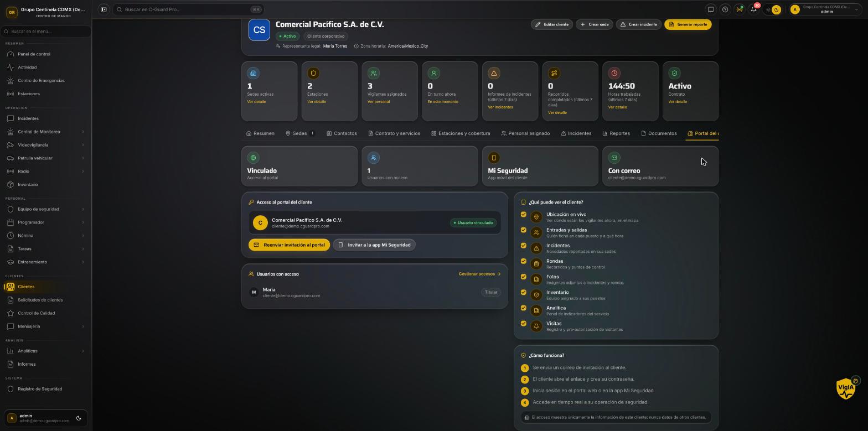Open Solicitudes de clientes in sidebar
Screen dimensions: 868x431
(x=44, y=300)
